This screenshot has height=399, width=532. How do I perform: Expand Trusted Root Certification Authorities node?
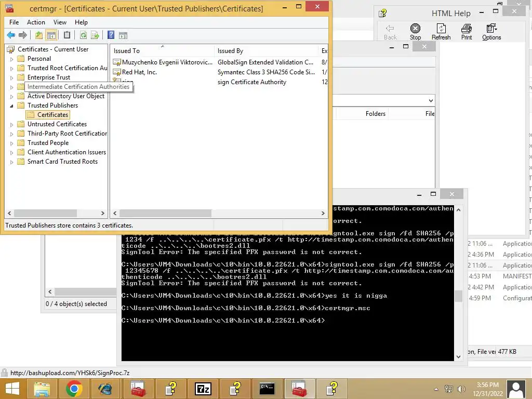coord(11,68)
